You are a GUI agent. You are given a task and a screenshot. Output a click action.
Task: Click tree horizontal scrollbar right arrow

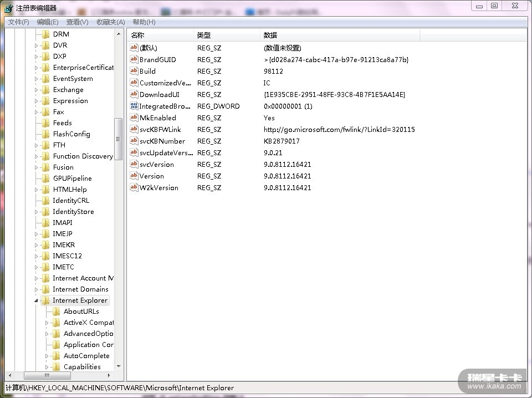[x=109, y=375]
